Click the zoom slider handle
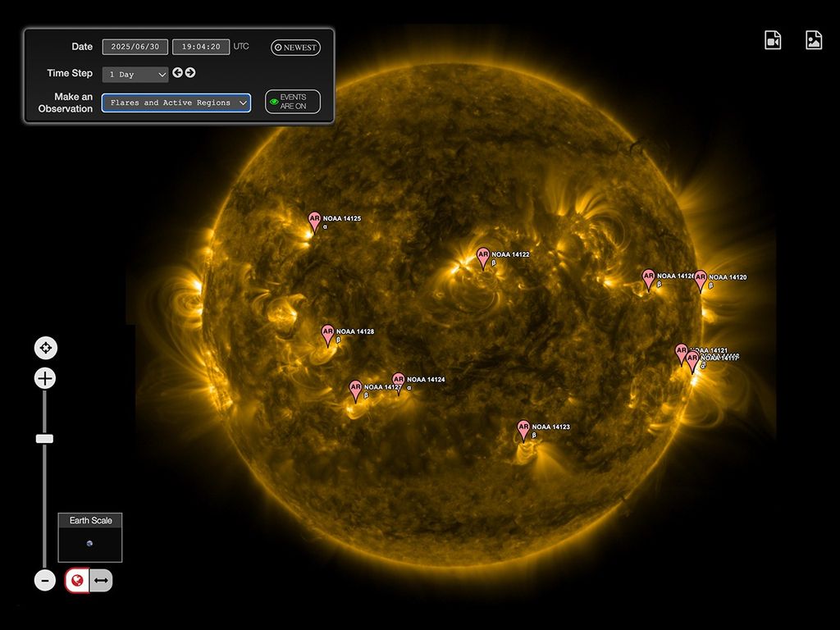Viewport: 840px width, 630px height. coord(44,439)
